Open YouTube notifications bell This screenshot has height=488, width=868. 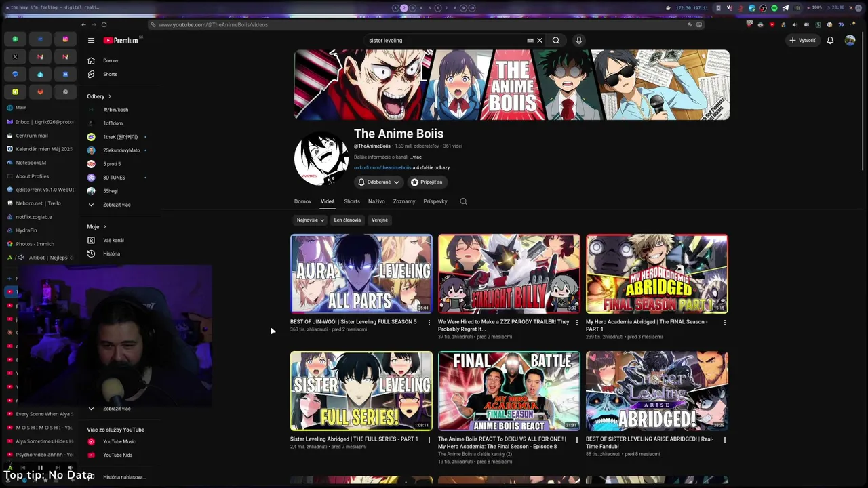(x=830, y=41)
